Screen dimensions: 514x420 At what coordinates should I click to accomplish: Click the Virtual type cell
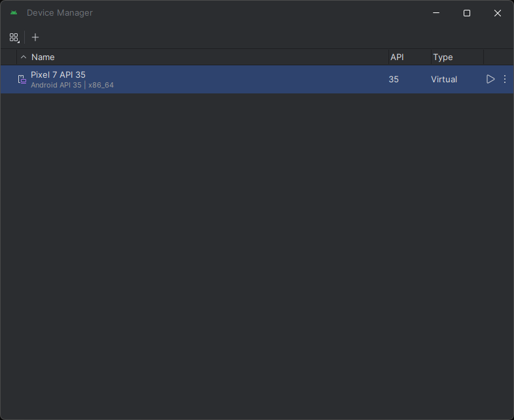point(444,79)
